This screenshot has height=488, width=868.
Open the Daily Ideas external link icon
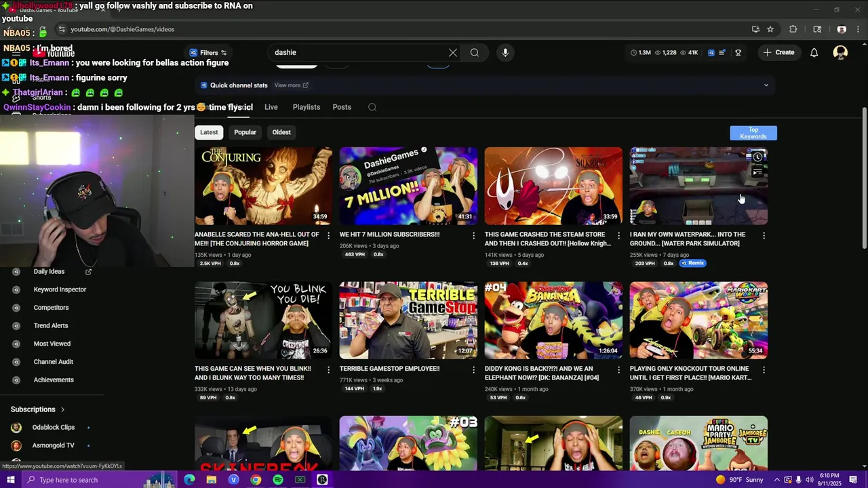[88, 271]
